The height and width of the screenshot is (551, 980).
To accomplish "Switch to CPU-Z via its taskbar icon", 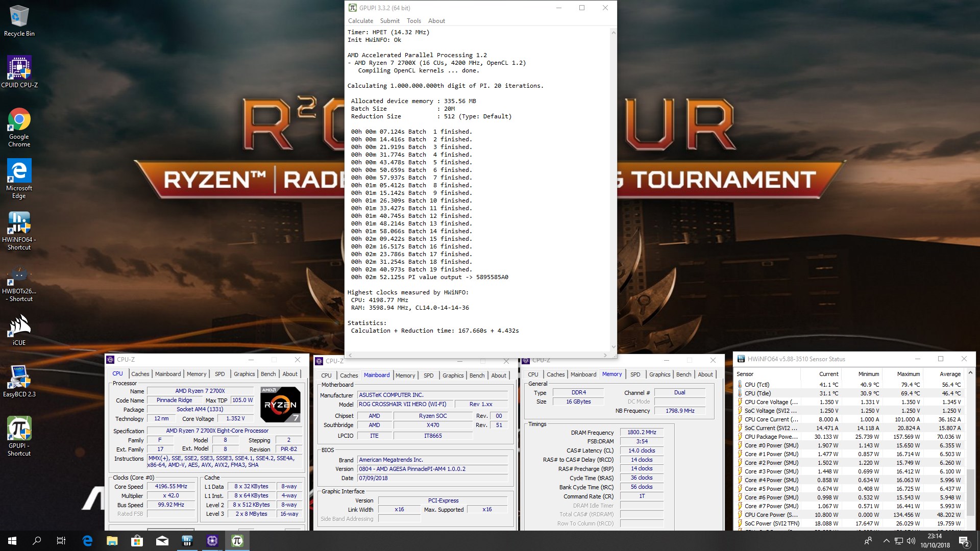I will [212, 541].
